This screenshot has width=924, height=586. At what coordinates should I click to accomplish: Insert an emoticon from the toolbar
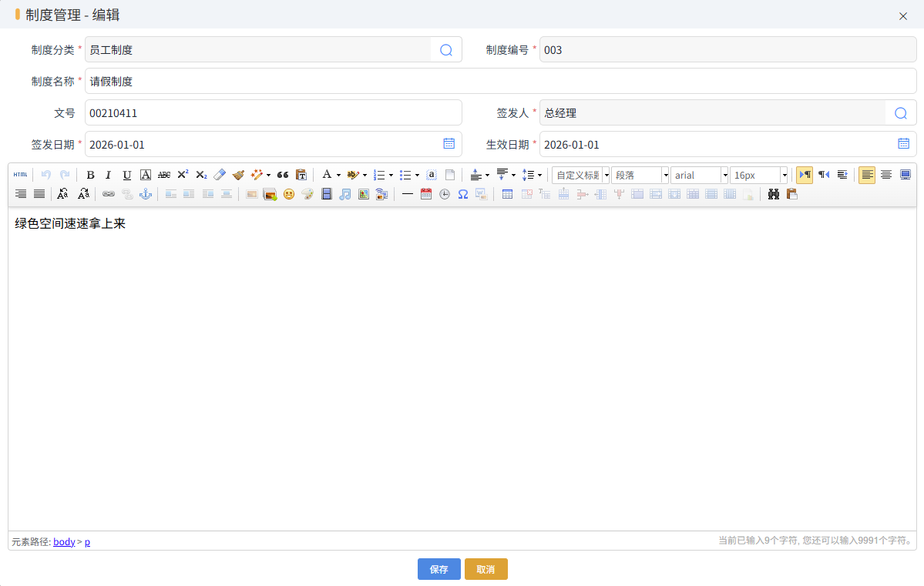289,194
